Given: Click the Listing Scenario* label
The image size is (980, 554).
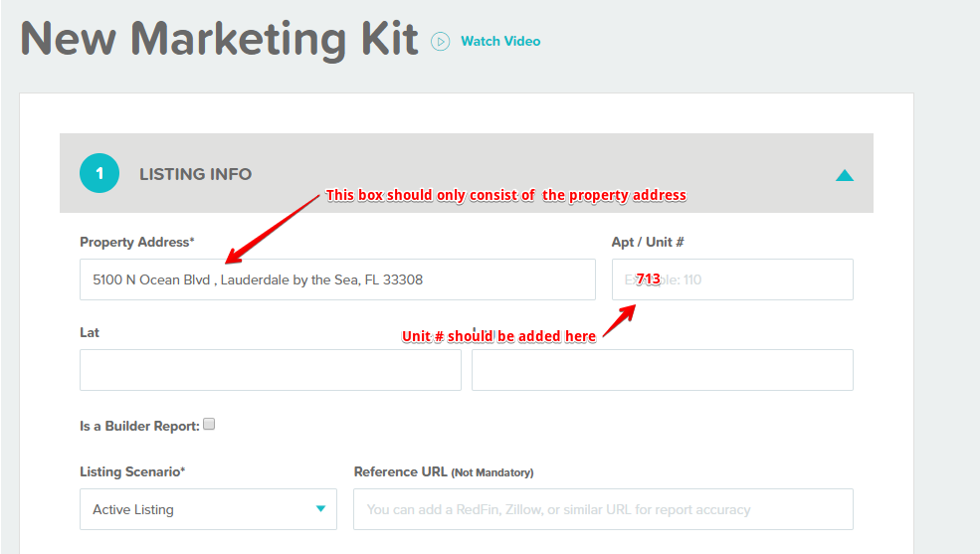Looking at the screenshot, I should click(x=132, y=471).
